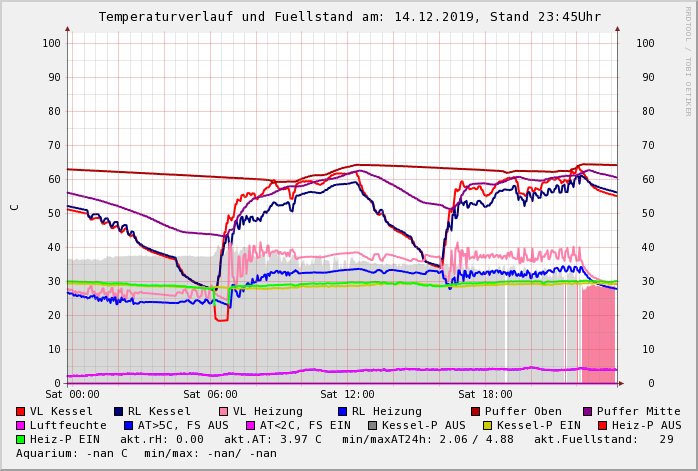Click the 'AT>5C, FS AUS' legend swatch
The height and width of the screenshot is (471, 698).
pyautogui.click(x=128, y=426)
